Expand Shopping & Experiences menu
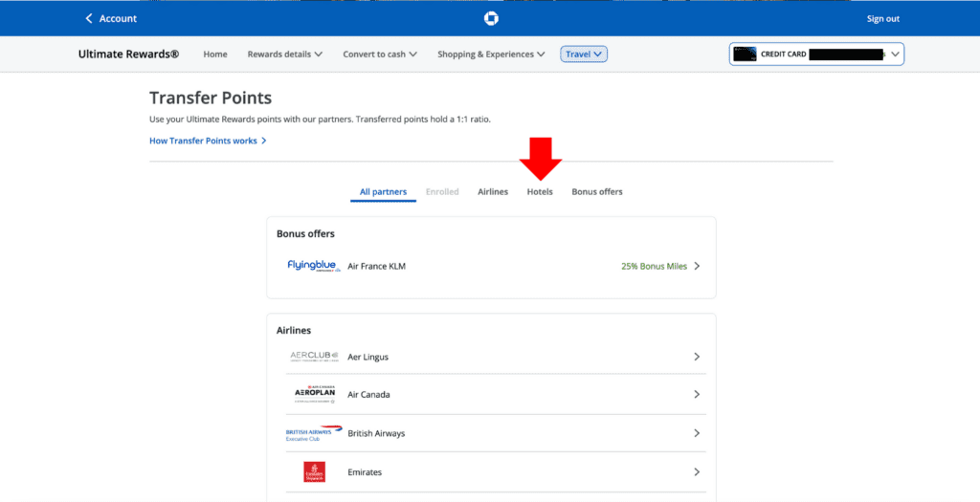The image size is (980, 502). pyautogui.click(x=491, y=55)
